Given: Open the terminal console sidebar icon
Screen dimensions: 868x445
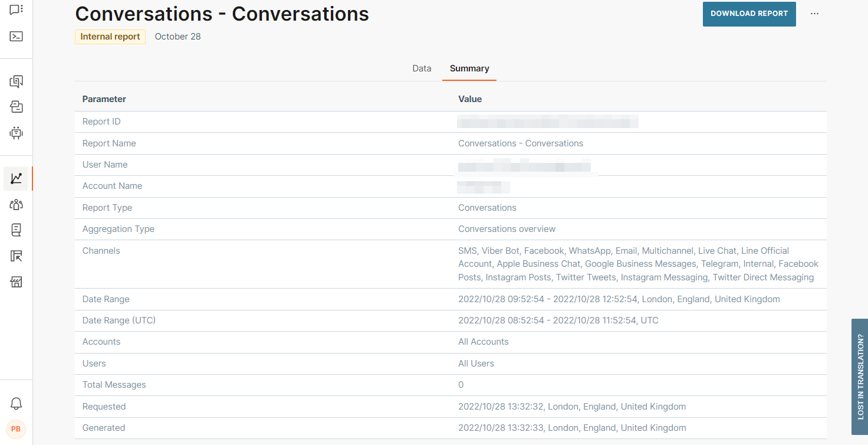Looking at the screenshot, I should click(17, 37).
